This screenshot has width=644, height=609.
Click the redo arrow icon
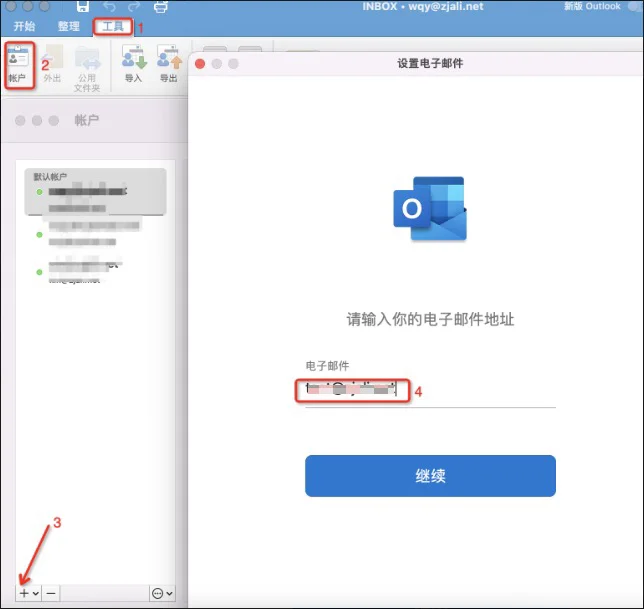coord(134,7)
